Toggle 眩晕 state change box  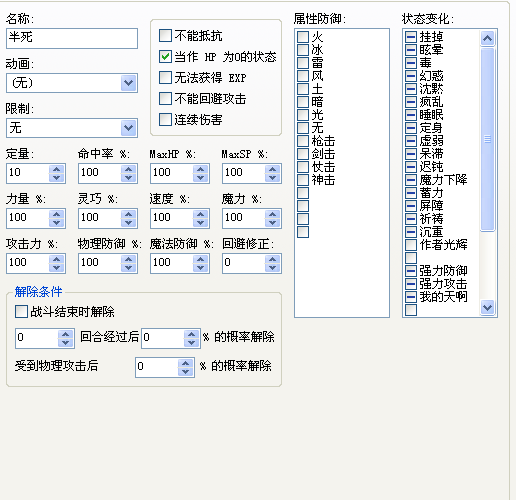(411, 50)
